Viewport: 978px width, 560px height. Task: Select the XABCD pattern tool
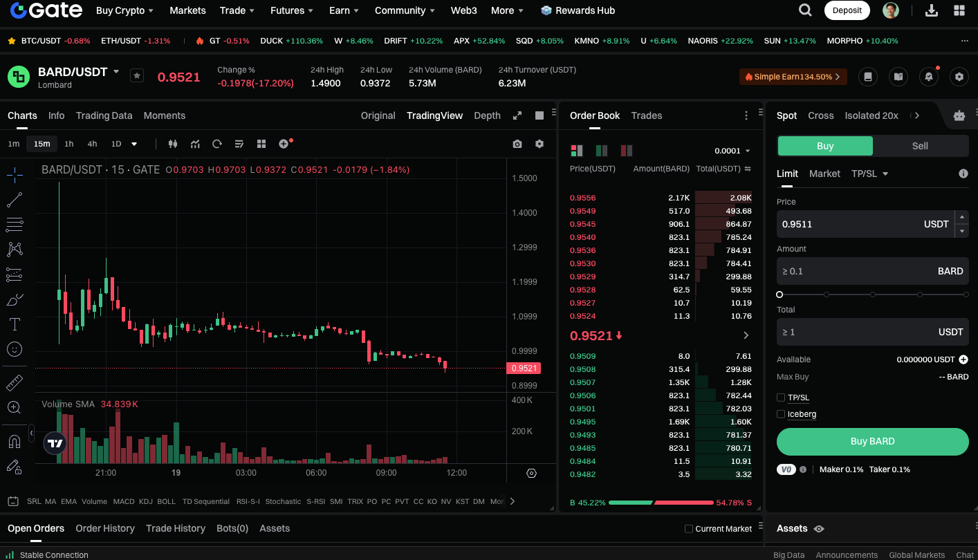pos(15,250)
